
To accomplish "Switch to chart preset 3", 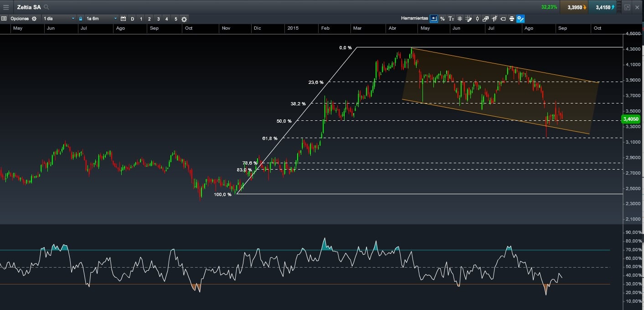I will (x=158, y=19).
